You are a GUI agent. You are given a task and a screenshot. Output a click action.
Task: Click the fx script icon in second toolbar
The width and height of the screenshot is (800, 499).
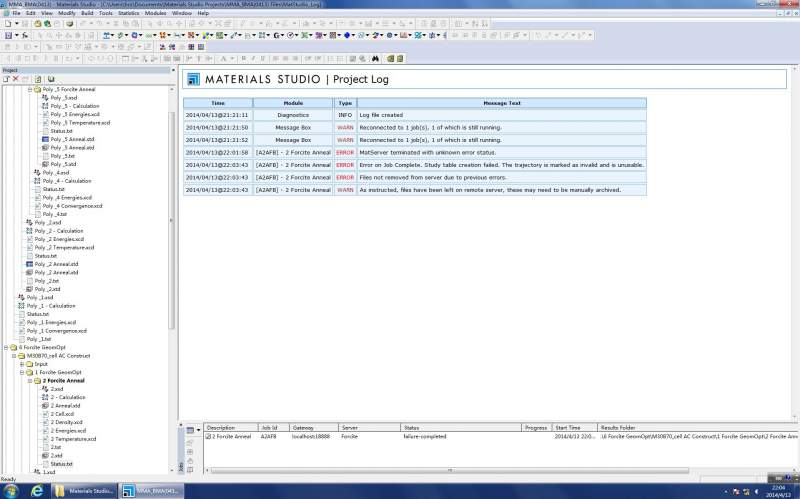[x=25, y=35]
